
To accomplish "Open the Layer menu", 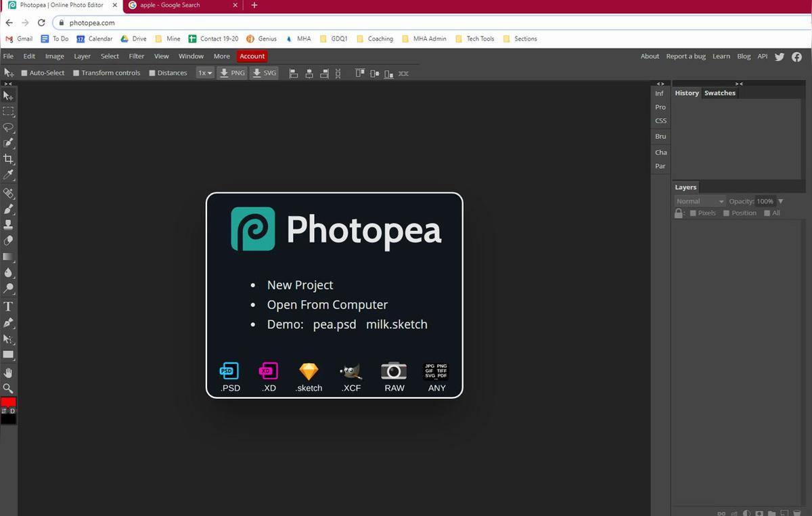I will click(x=82, y=56).
